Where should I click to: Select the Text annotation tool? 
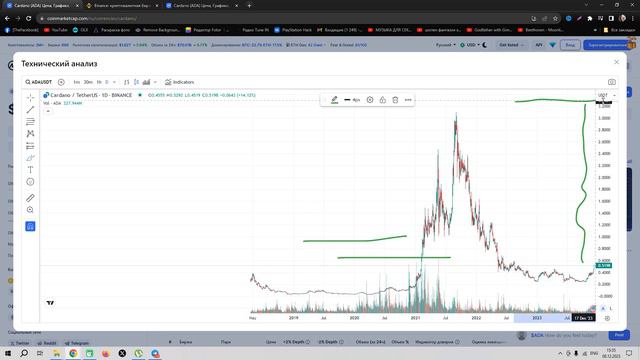click(30, 170)
